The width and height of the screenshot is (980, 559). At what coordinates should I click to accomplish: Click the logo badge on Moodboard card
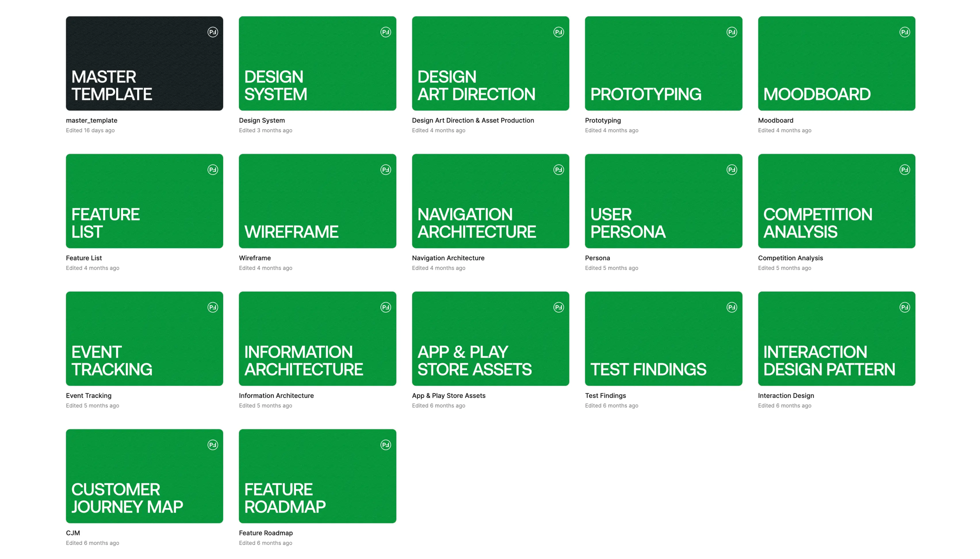tap(904, 32)
